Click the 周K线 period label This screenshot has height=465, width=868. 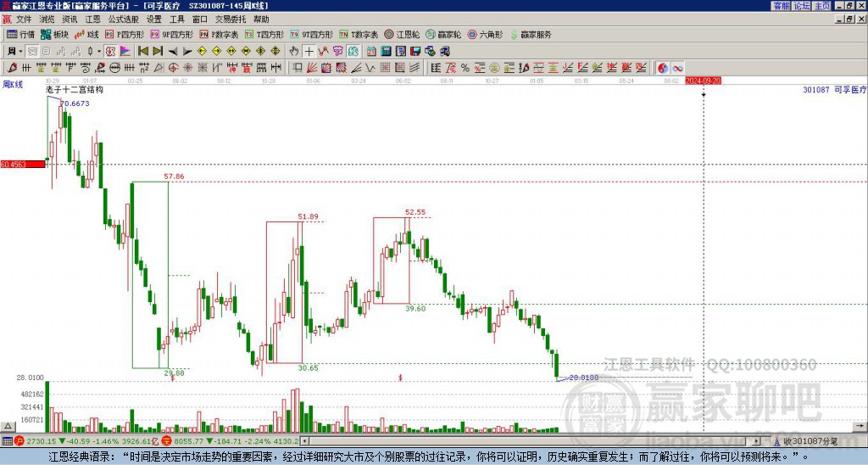(12, 84)
